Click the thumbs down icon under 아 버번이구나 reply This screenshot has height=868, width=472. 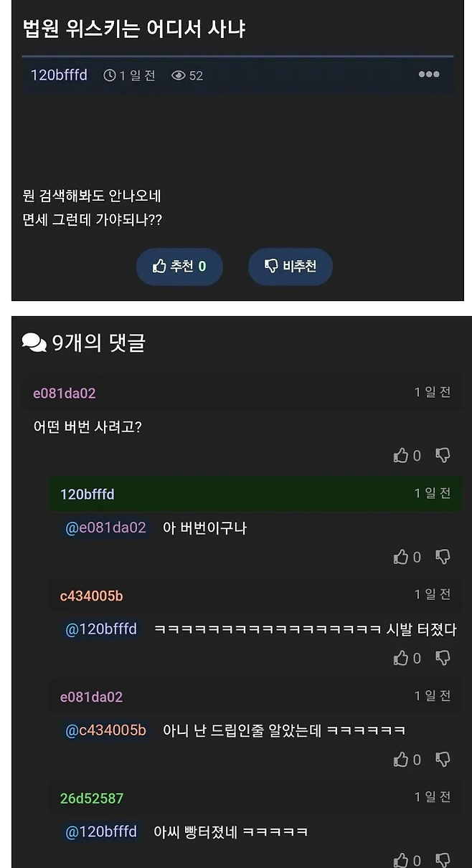(442, 556)
